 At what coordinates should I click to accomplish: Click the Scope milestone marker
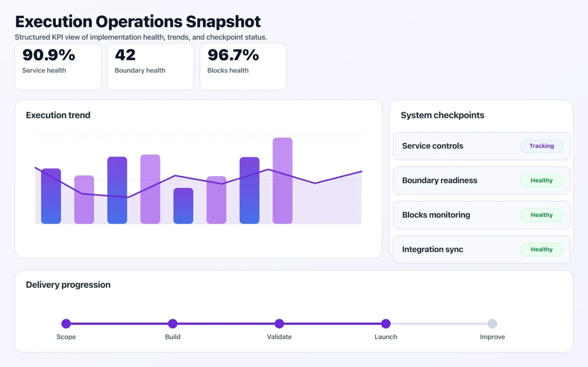(x=66, y=323)
